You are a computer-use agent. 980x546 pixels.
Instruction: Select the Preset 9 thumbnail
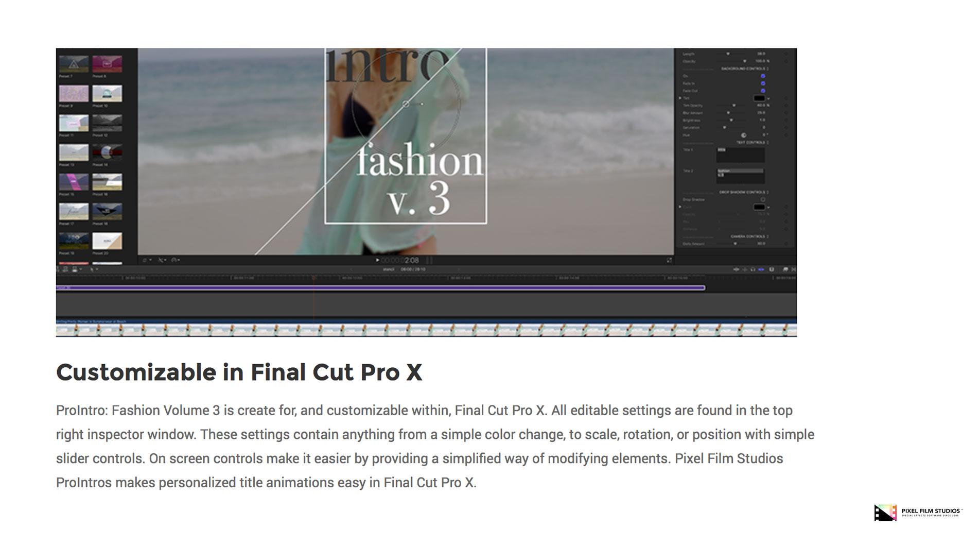click(x=74, y=94)
